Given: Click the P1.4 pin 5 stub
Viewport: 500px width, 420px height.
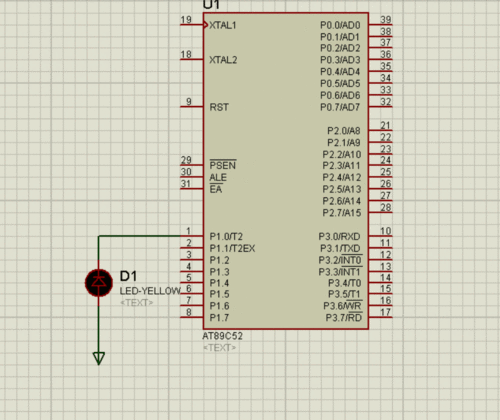Looking at the screenshot, I should [192, 283].
